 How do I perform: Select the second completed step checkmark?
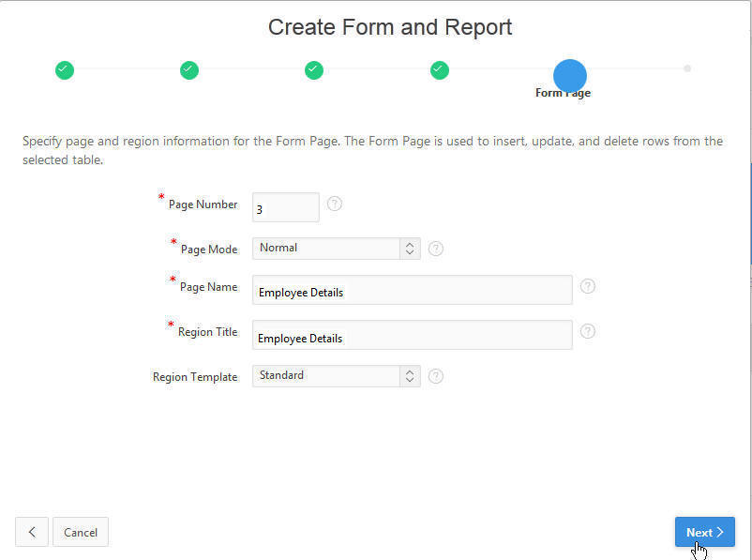(x=189, y=69)
